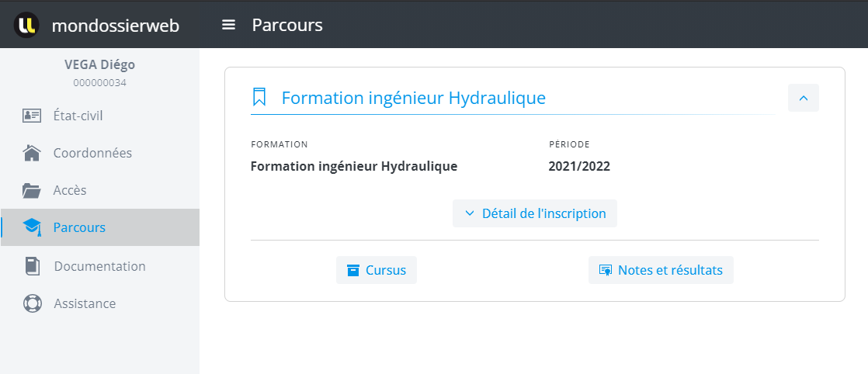The image size is (868, 374).
Task: Click the mondossierweb logo icon
Action: pyautogui.click(x=26, y=25)
